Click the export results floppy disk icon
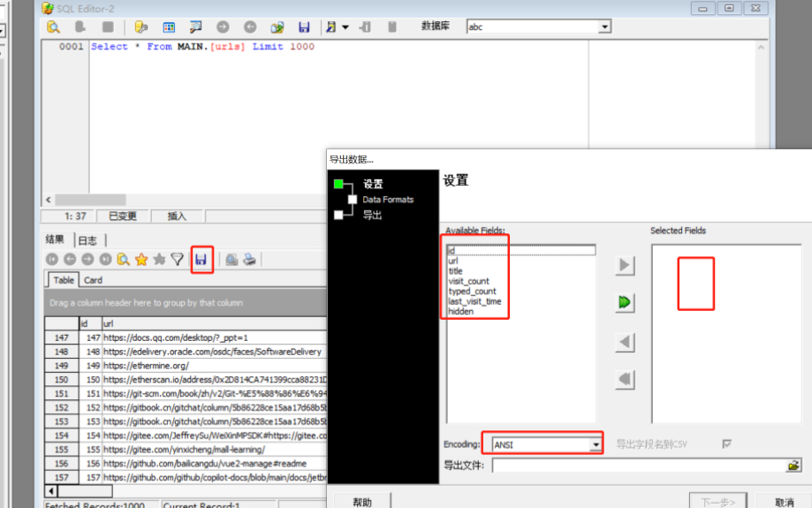Image resolution: width=812 pixels, height=508 pixels. pos(201,260)
